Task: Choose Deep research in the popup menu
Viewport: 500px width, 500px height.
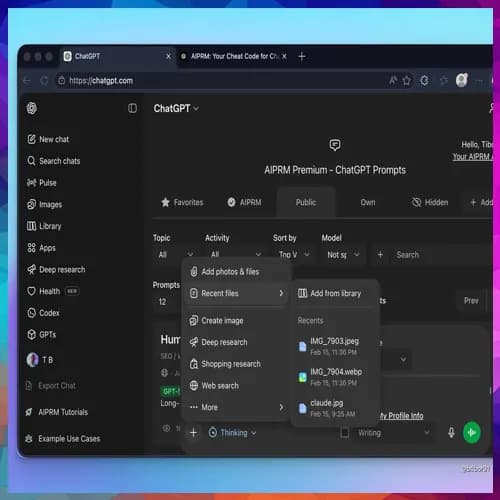Action: coord(236,342)
